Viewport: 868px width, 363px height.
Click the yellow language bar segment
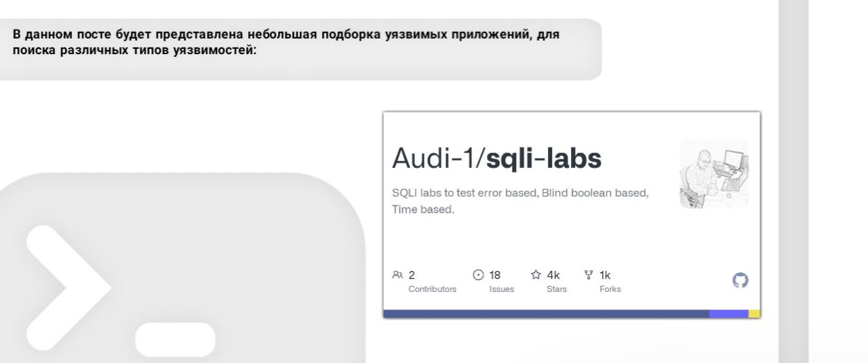(754, 314)
